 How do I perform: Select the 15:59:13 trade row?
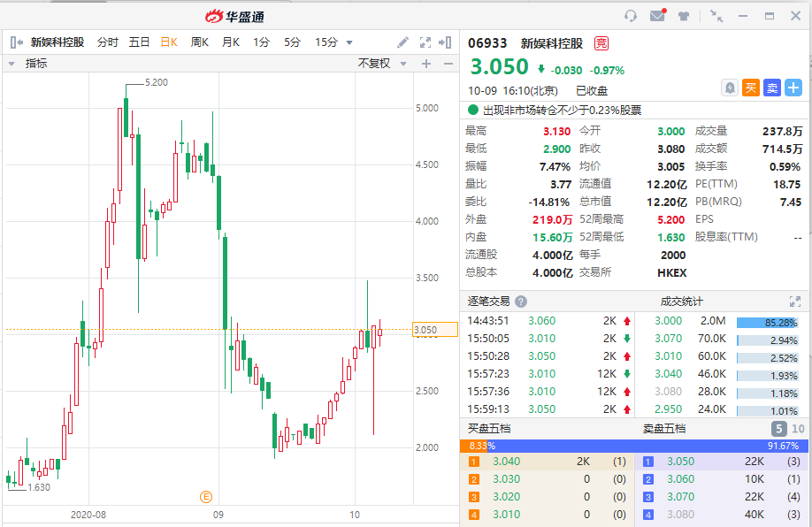547,409
